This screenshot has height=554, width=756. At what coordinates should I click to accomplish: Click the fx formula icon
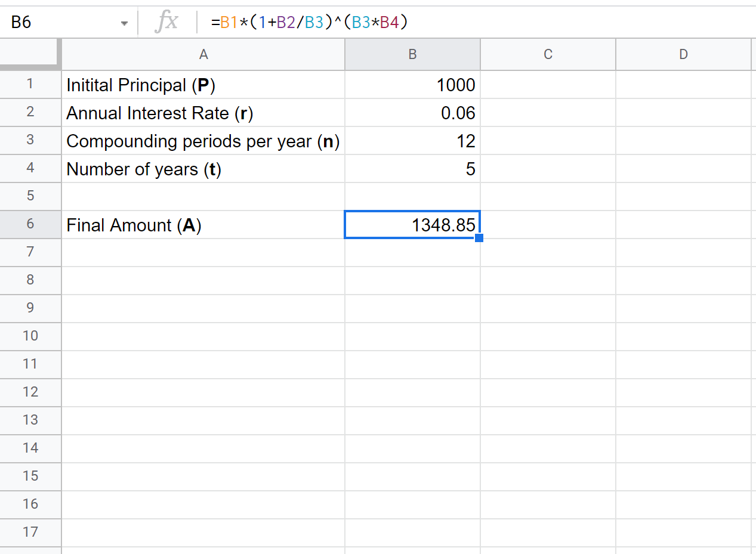(168, 21)
